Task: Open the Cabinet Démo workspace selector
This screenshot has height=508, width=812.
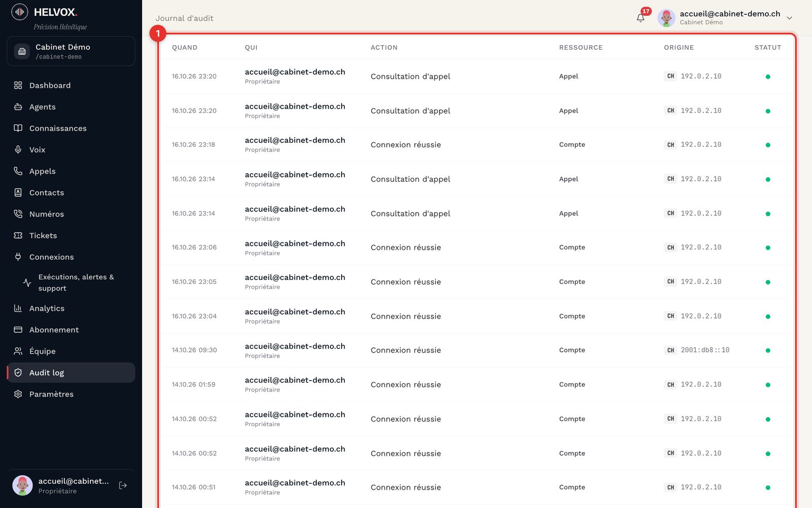Action: point(71,51)
